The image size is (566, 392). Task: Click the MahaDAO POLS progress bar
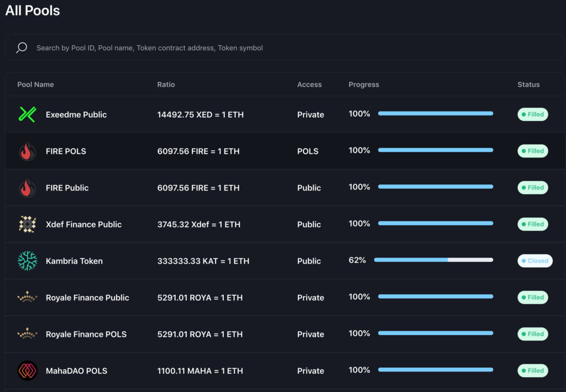436,370
